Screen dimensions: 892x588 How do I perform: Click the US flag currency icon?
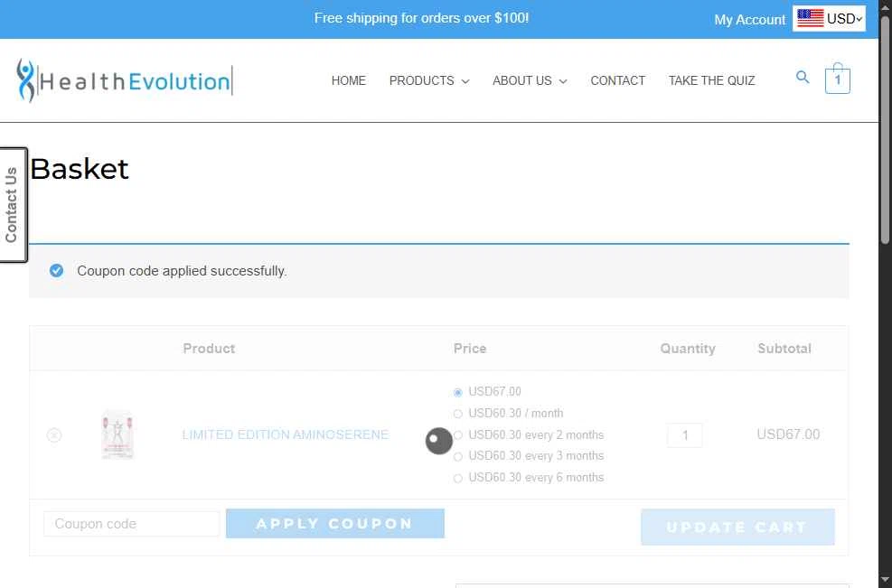[810, 18]
